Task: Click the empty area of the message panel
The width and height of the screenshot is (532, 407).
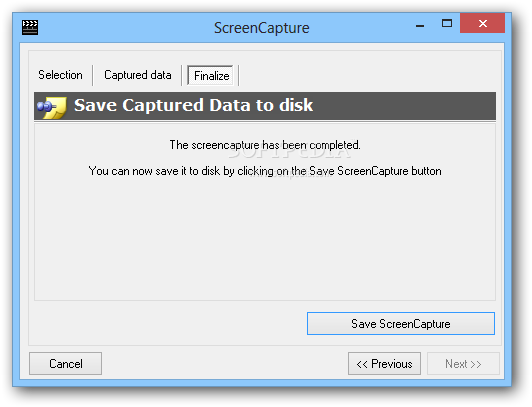Action: [265, 239]
